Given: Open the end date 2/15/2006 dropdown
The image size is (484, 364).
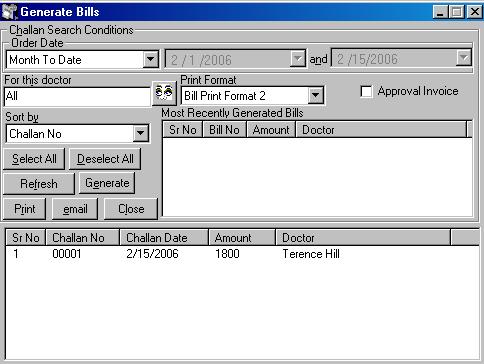Looking at the screenshot, I should tap(464, 58).
